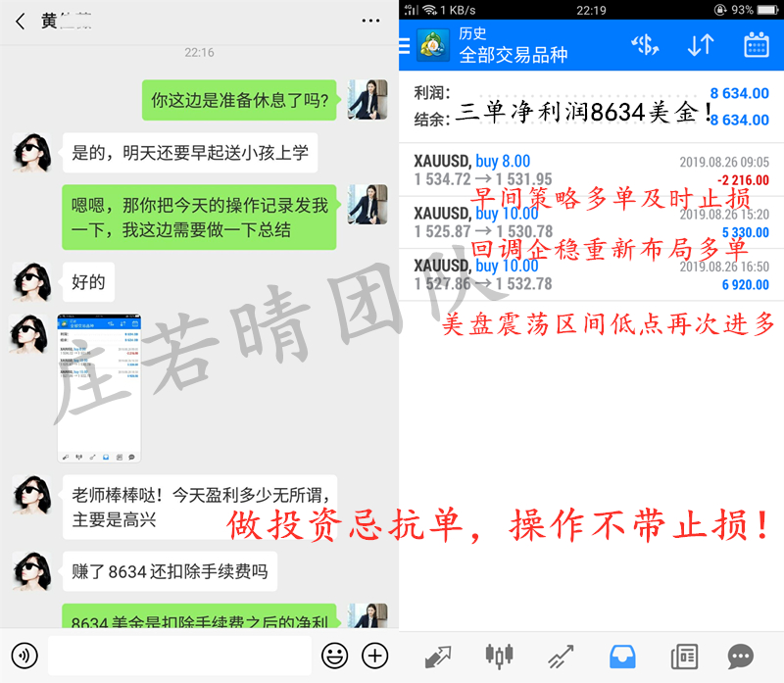Image resolution: width=784 pixels, height=683 pixels.
Task: Switch to the candlestick Chart tab
Action: [499, 656]
